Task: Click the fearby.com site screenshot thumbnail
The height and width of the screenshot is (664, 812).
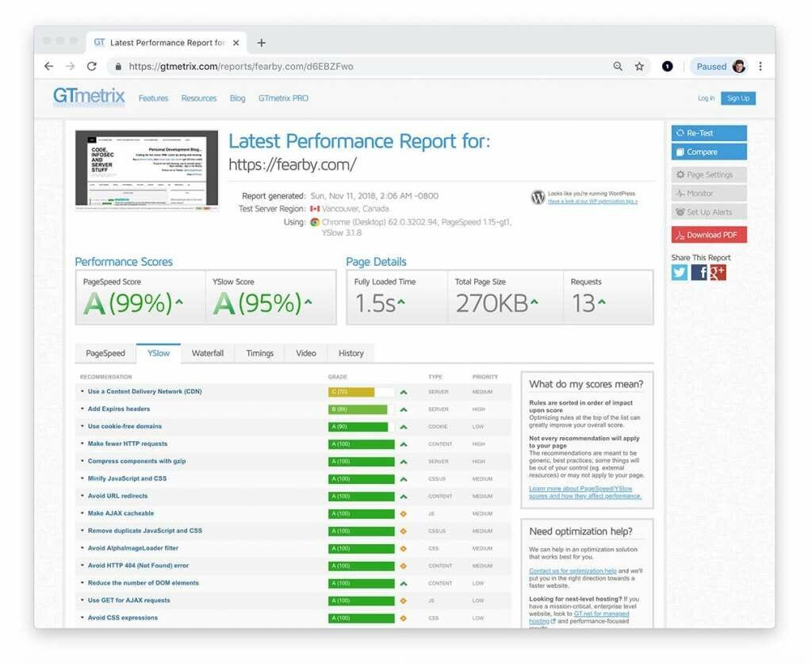Action: [147, 171]
